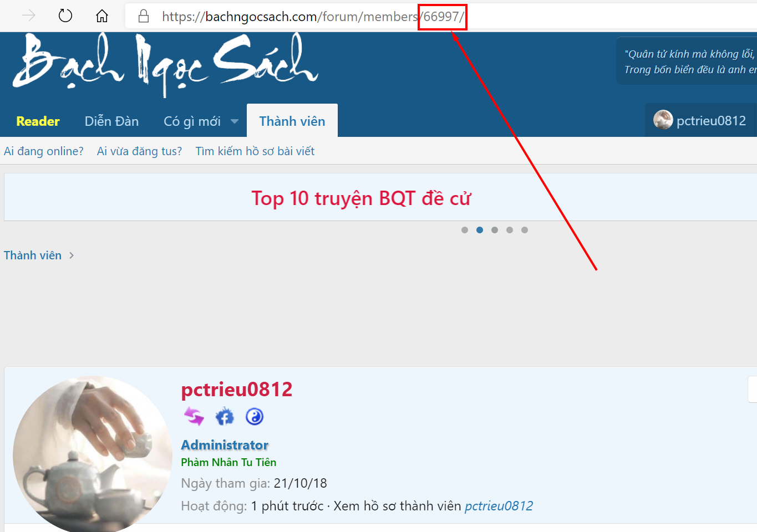Click the padlock site security icon
The image size is (757, 532).
(144, 16)
